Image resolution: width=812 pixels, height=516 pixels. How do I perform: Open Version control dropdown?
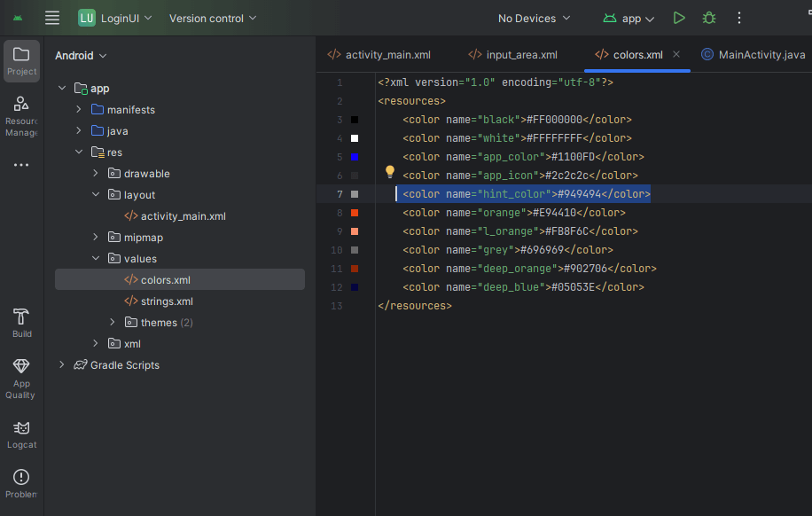pos(213,18)
